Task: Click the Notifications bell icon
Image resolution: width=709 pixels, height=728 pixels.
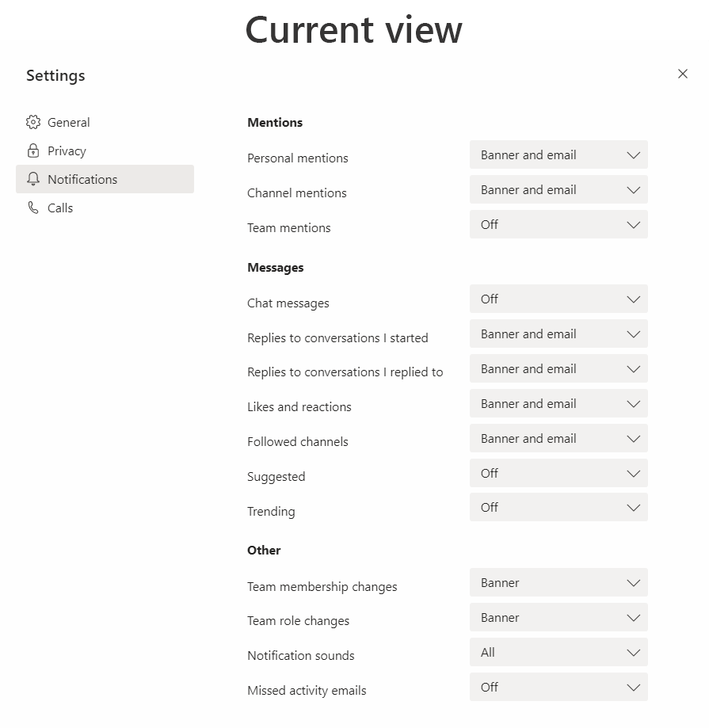Action: tap(32, 179)
